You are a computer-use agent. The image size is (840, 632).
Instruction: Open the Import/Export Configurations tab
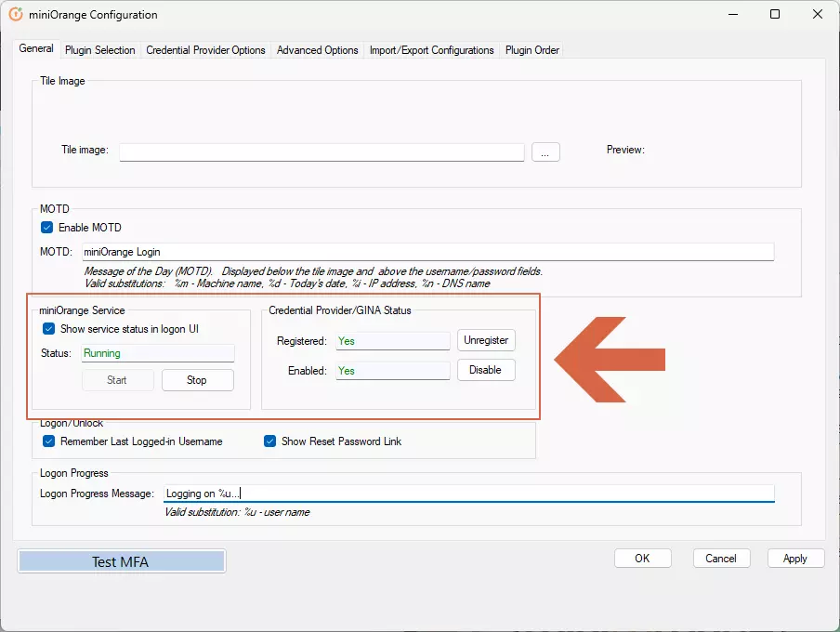431,50
